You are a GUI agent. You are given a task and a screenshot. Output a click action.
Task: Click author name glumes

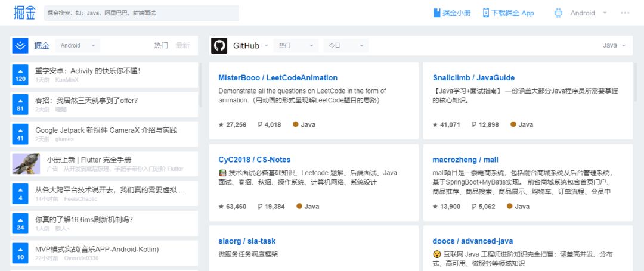click(x=64, y=139)
